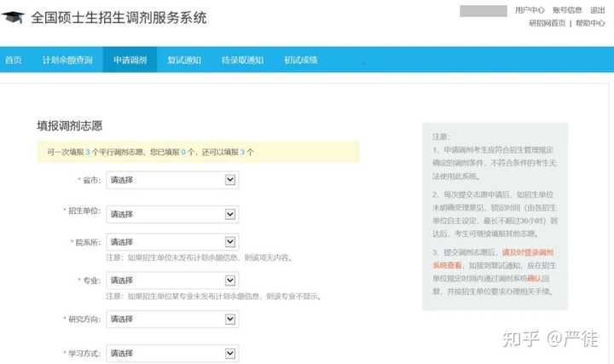Click the 注意 heading in side panel
This screenshot has height=364, width=614.
click(x=442, y=136)
